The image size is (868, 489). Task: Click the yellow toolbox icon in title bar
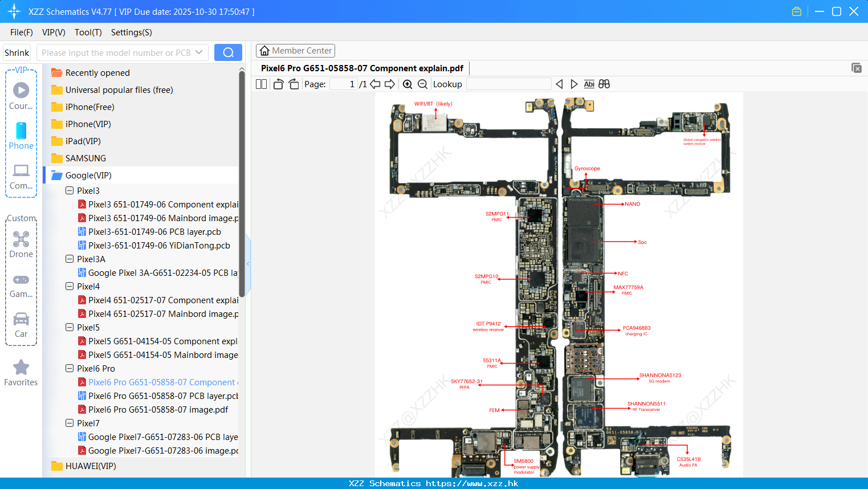pos(797,11)
